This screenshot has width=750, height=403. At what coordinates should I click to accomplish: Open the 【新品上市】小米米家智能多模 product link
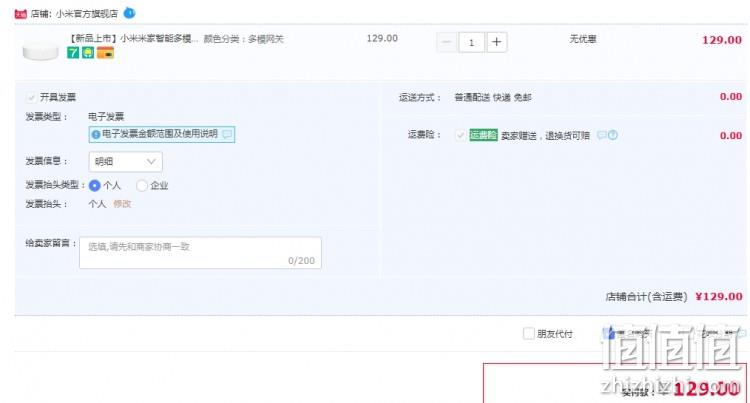(133, 39)
